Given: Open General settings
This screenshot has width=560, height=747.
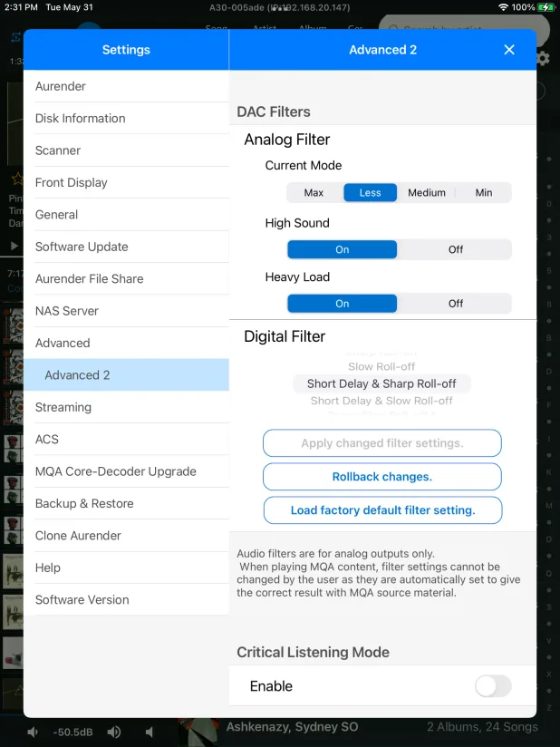Looking at the screenshot, I should [126, 214].
